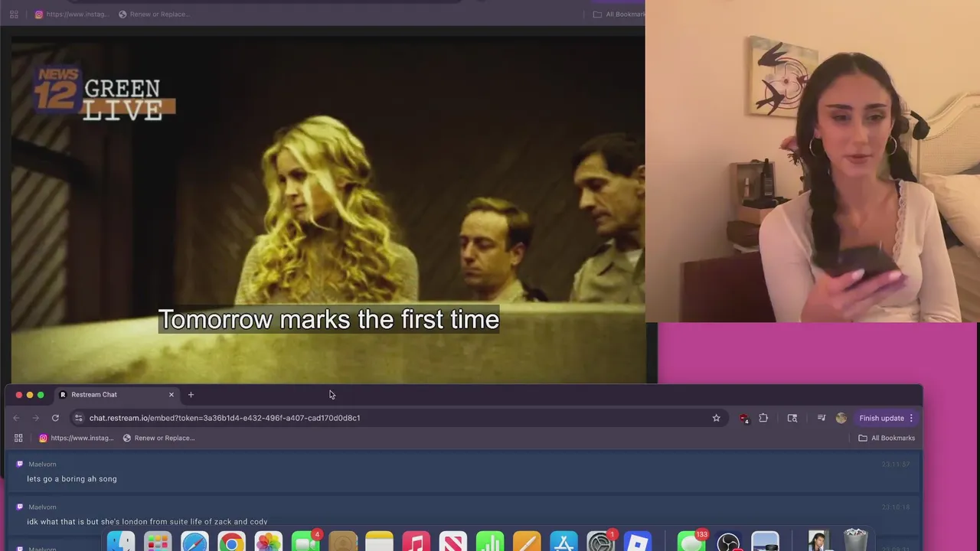Bookmark this page with the star icon
The width and height of the screenshot is (980, 551).
(717, 418)
